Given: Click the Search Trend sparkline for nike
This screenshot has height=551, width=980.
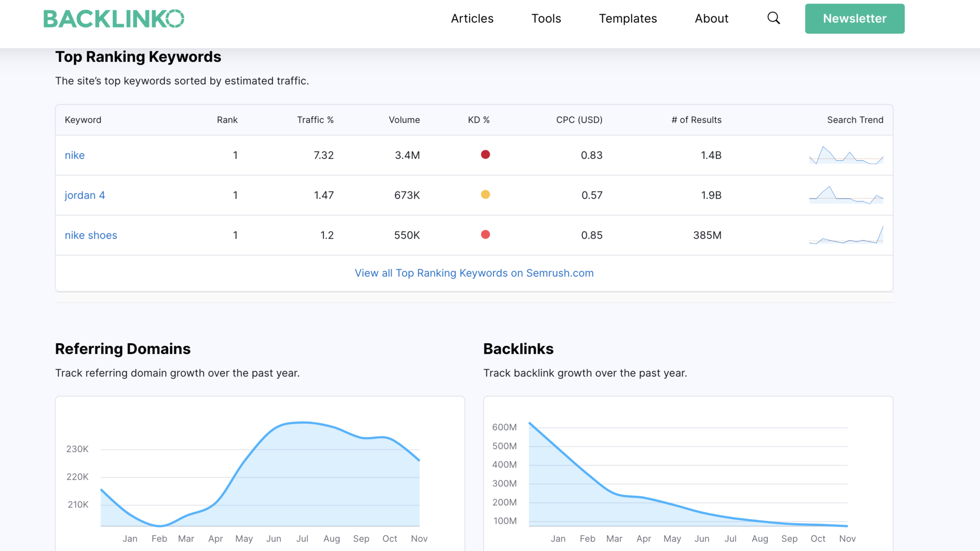Looking at the screenshot, I should 846,155.
